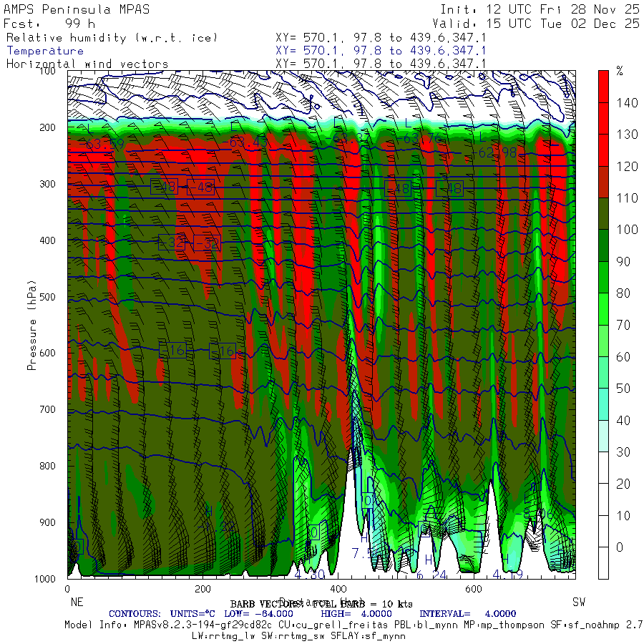Click the model version 'MPASv8.2.3-194-gf29cd82c'
This screenshot has width=644, height=644.
click(203, 625)
